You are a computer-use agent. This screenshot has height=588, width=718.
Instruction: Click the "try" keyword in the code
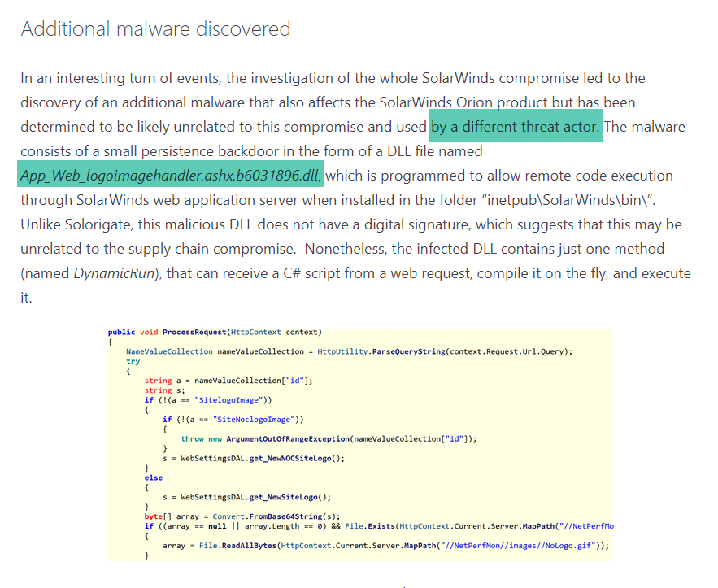133,361
